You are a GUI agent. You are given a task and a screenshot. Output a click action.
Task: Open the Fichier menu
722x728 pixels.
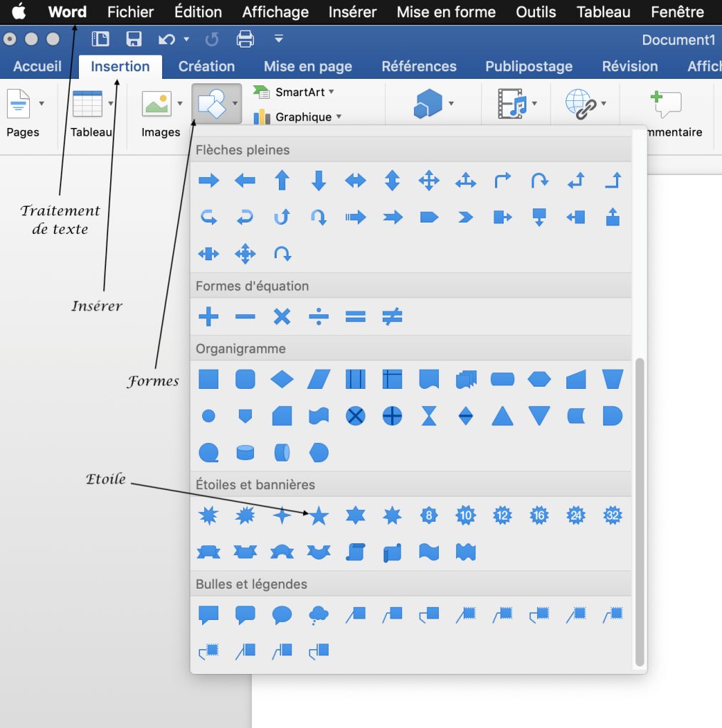pos(130,12)
